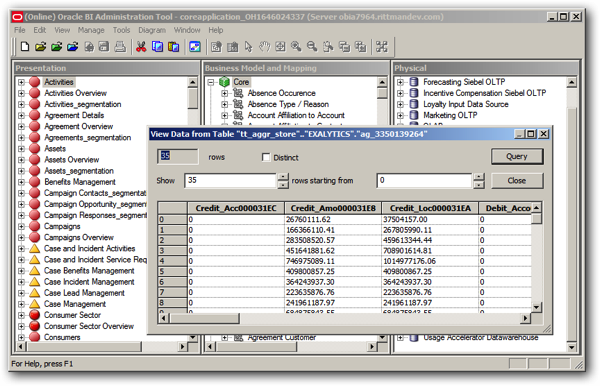Click the greyed-out Save diskette toolbar icon
The width and height of the screenshot is (600, 386).
click(104, 47)
